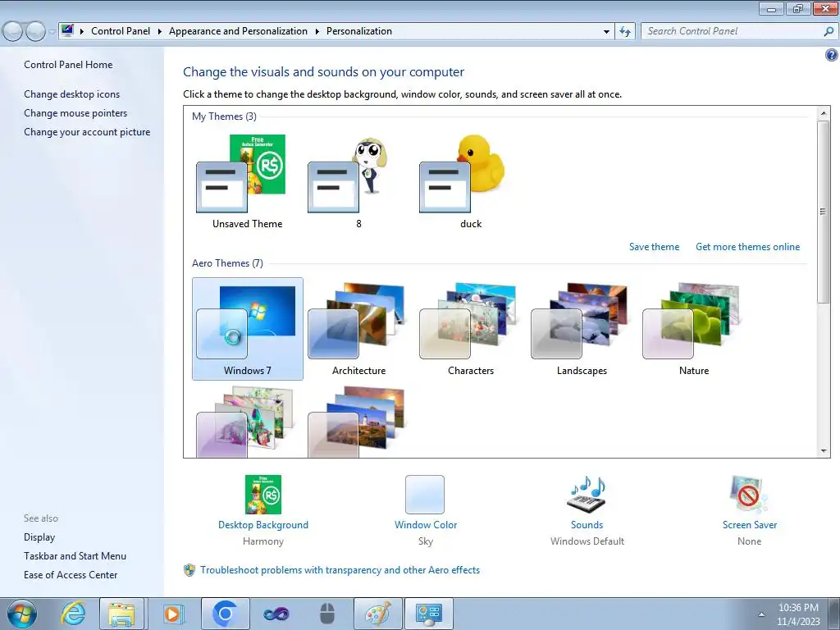The height and width of the screenshot is (630, 840).
Task: Click the Help question mark icon
Action: pyautogui.click(x=831, y=55)
